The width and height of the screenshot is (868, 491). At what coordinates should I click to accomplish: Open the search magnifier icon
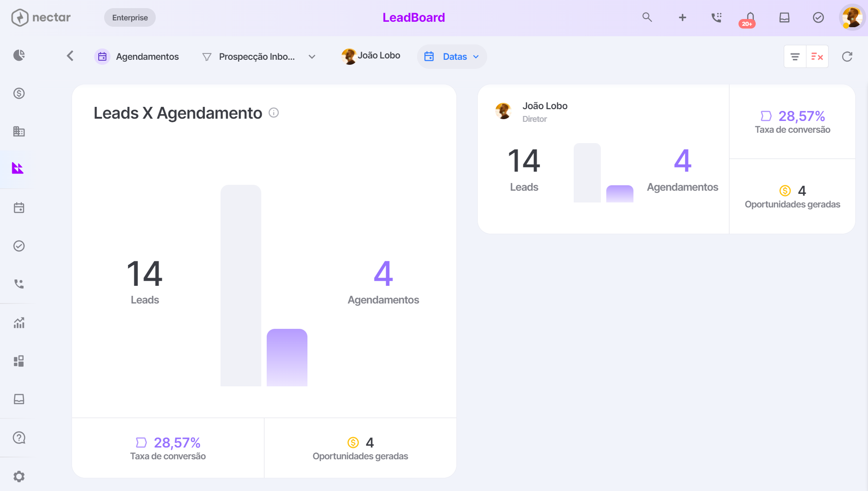pyautogui.click(x=647, y=17)
